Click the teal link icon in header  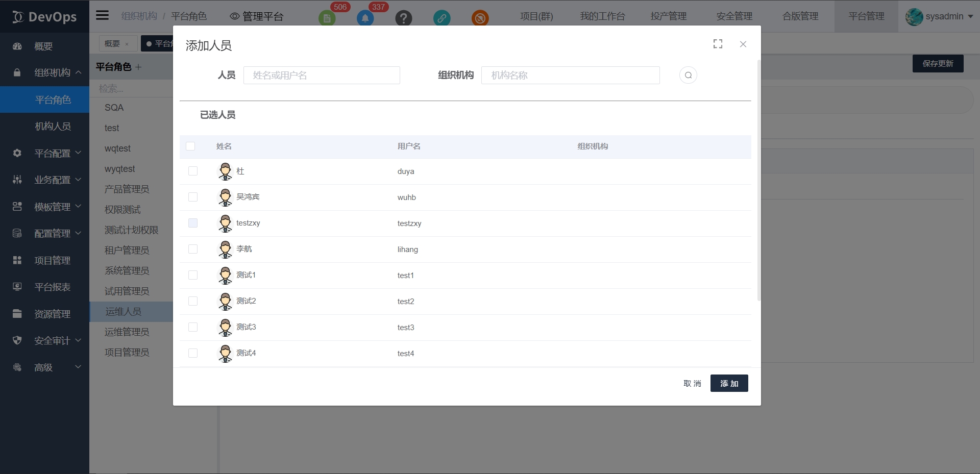coord(442,18)
